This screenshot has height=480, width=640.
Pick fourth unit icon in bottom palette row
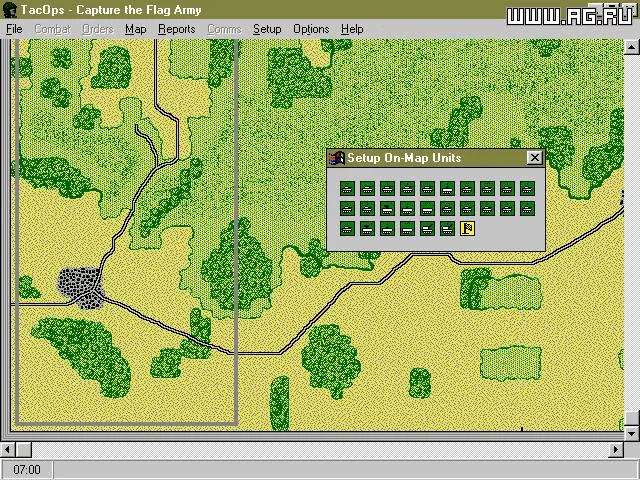tap(407, 229)
